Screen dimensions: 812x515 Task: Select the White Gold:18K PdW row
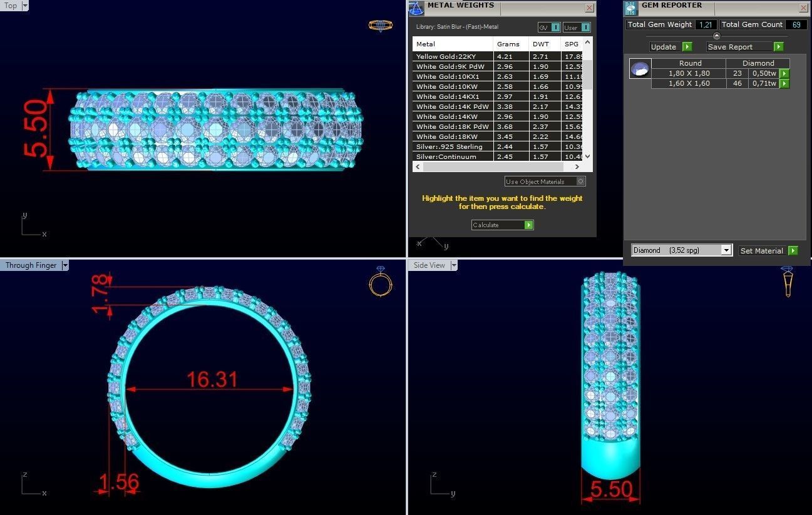coord(498,126)
